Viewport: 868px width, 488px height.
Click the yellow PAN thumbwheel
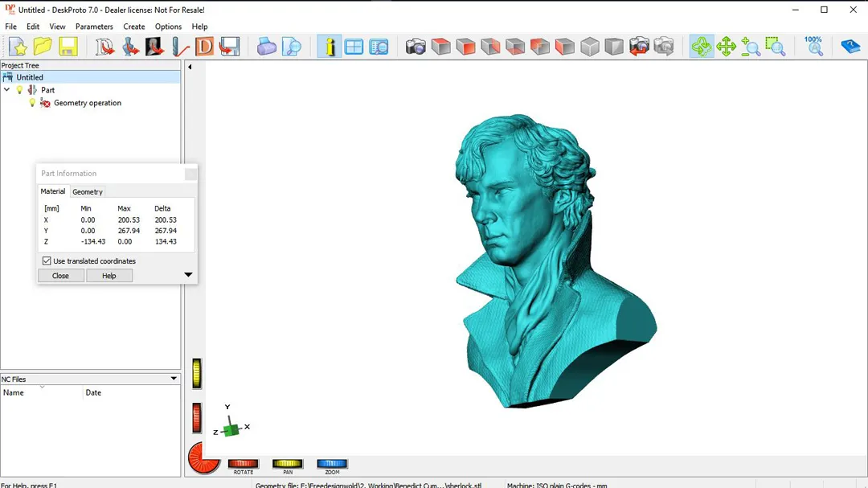coord(287,464)
